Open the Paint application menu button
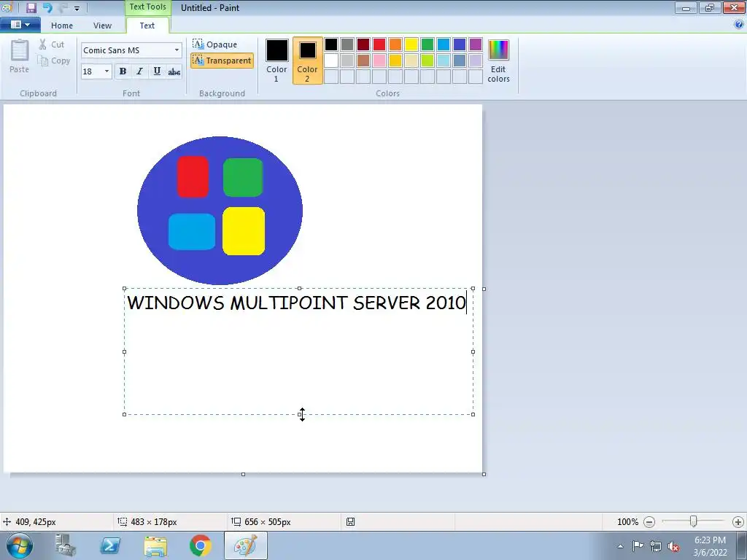This screenshot has width=747, height=560. (x=20, y=25)
